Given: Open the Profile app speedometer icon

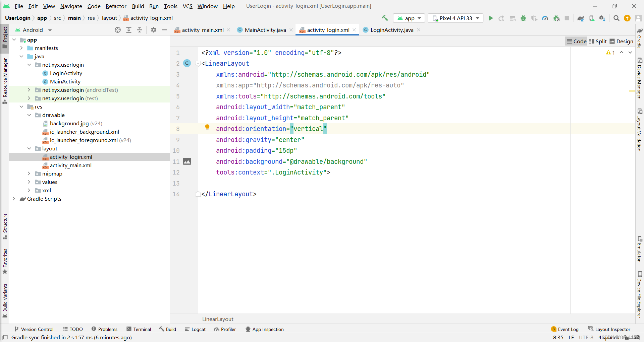Looking at the screenshot, I should coord(545,18).
